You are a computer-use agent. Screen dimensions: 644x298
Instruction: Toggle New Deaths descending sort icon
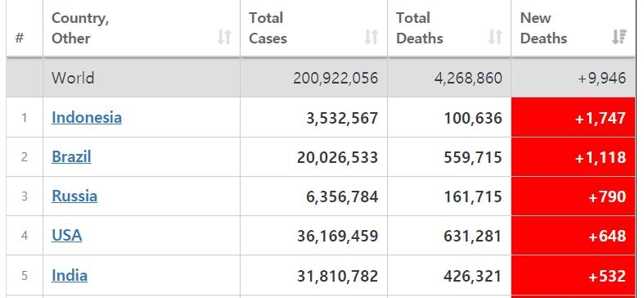(619, 37)
